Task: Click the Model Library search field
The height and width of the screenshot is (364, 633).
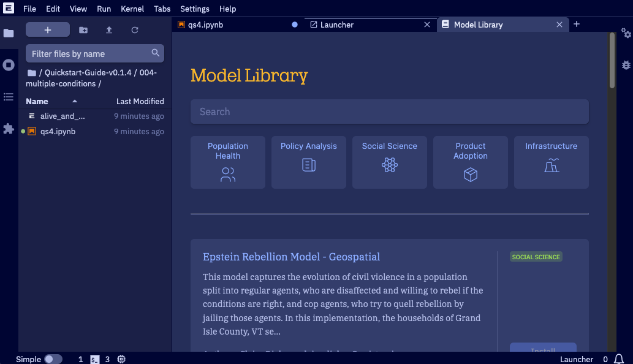Action: click(390, 112)
